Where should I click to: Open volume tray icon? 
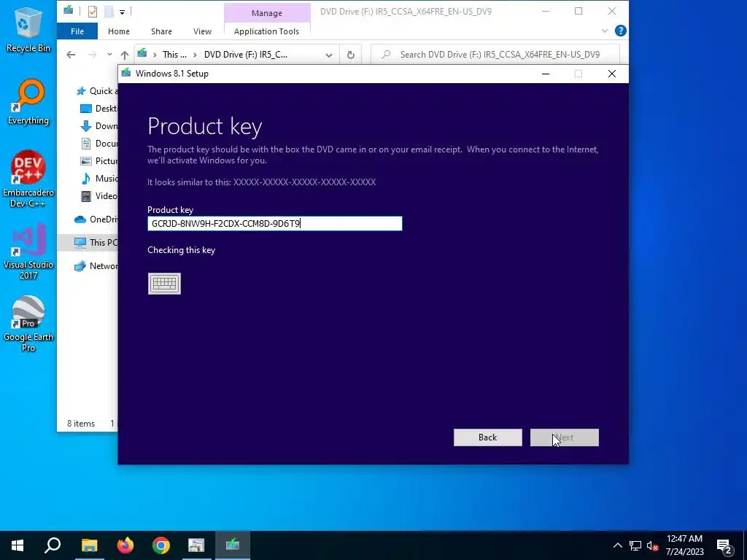(653, 545)
